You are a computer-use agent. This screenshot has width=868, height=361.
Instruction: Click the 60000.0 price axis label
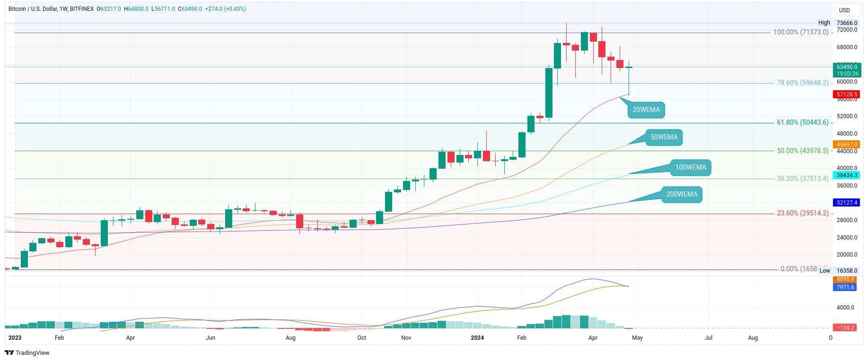click(847, 82)
